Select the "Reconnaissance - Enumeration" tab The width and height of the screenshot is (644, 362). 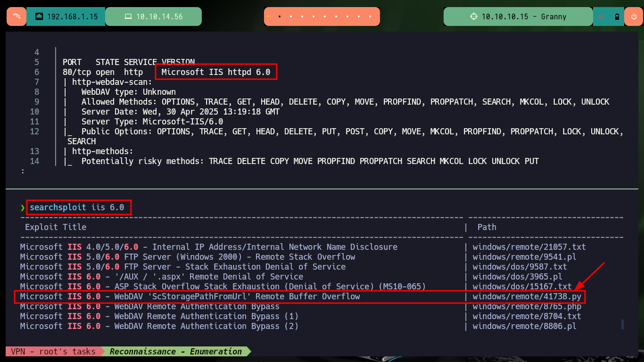pyautogui.click(x=176, y=351)
